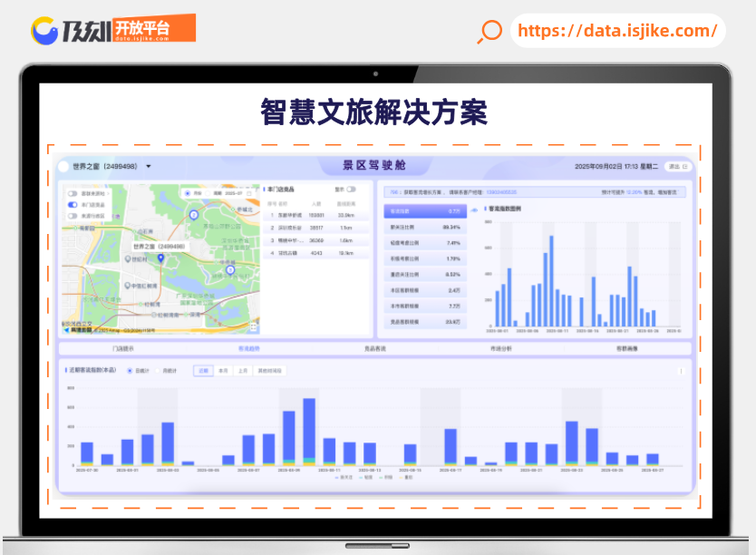This screenshot has width=756, height=555.
Task: Click the search magnifier icon in the header
Action: (x=489, y=32)
